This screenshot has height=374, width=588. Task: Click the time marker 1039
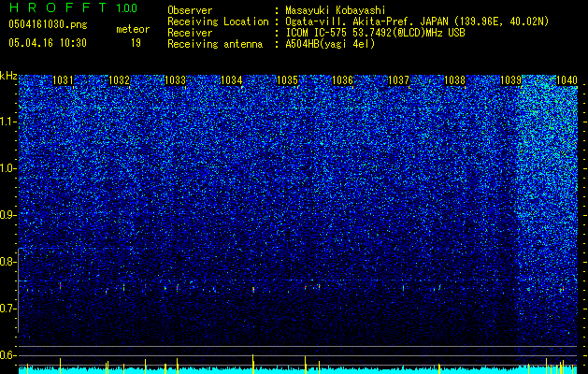click(510, 80)
